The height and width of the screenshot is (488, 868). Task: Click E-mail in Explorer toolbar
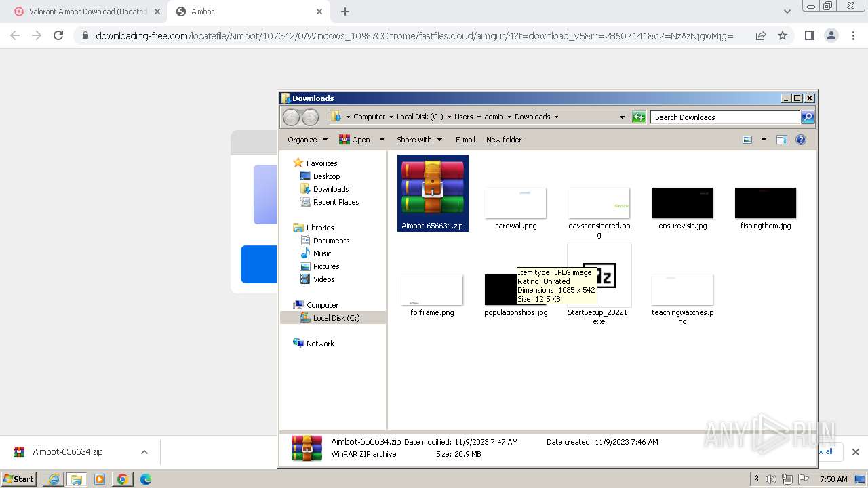coord(465,140)
